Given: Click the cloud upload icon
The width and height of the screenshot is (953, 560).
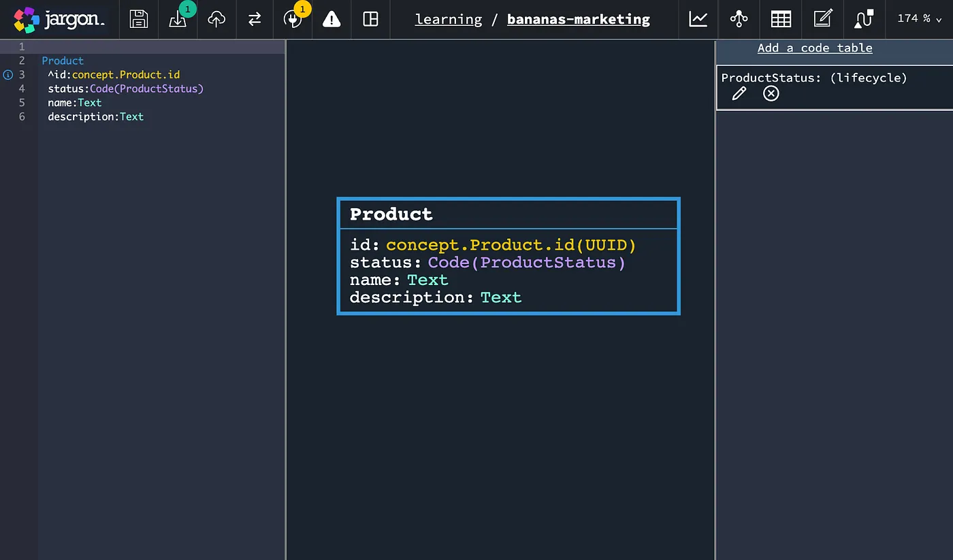Looking at the screenshot, I should coord(216,20).
